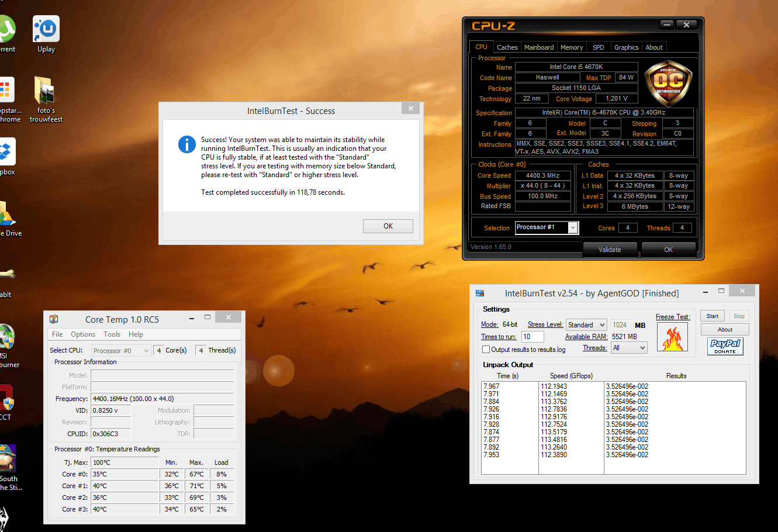Enable Output results to results log
Screen dimensions: 778x532
point(486,350)
